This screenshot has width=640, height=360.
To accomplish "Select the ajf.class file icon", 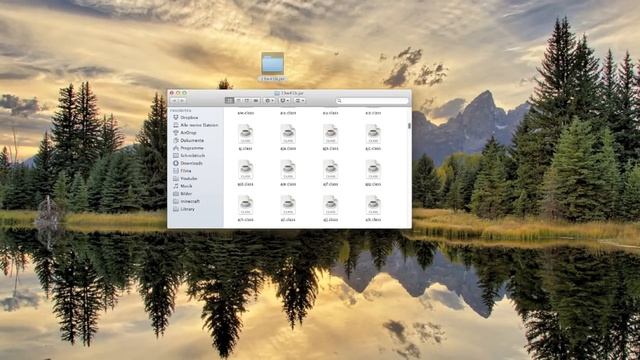I will [330, 170].
